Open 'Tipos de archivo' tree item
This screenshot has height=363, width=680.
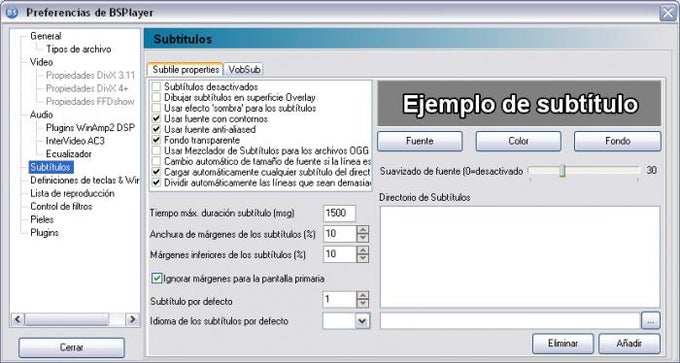(78, 49)
